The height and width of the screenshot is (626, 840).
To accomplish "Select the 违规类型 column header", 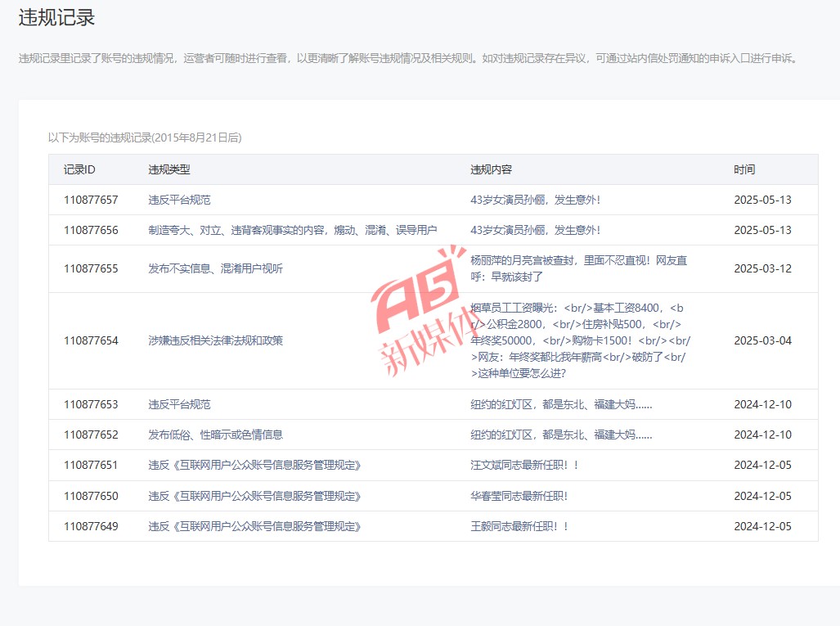I will [169, 169].
